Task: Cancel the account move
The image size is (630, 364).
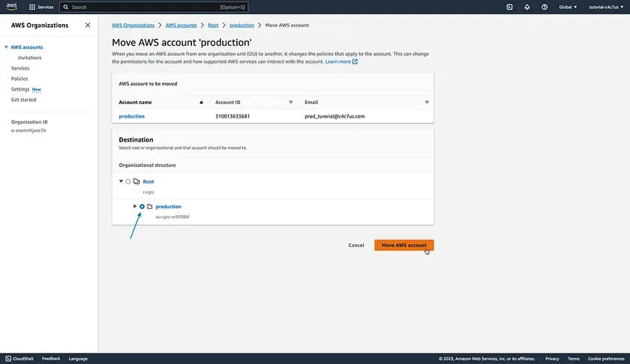Action: pyautogui.click(x=356, y=245)
